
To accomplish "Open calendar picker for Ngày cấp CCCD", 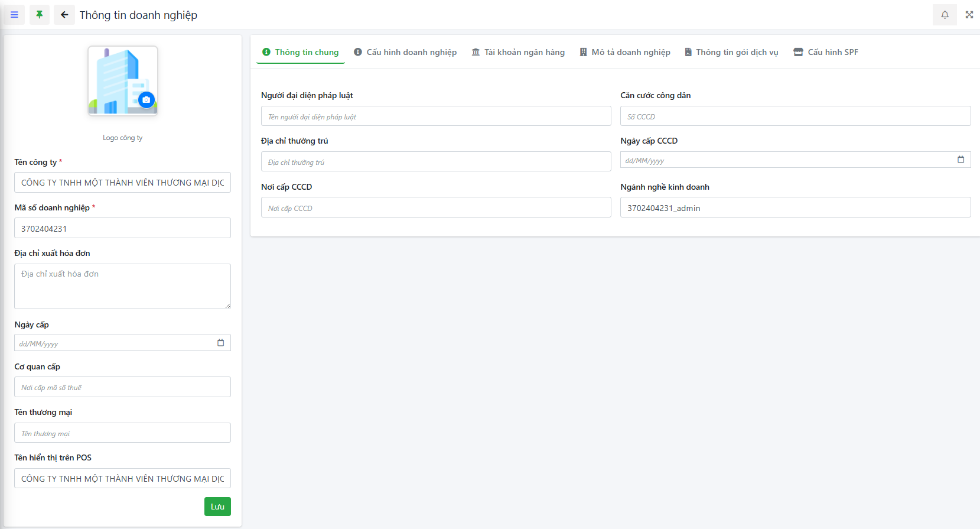I will [961, 160].
